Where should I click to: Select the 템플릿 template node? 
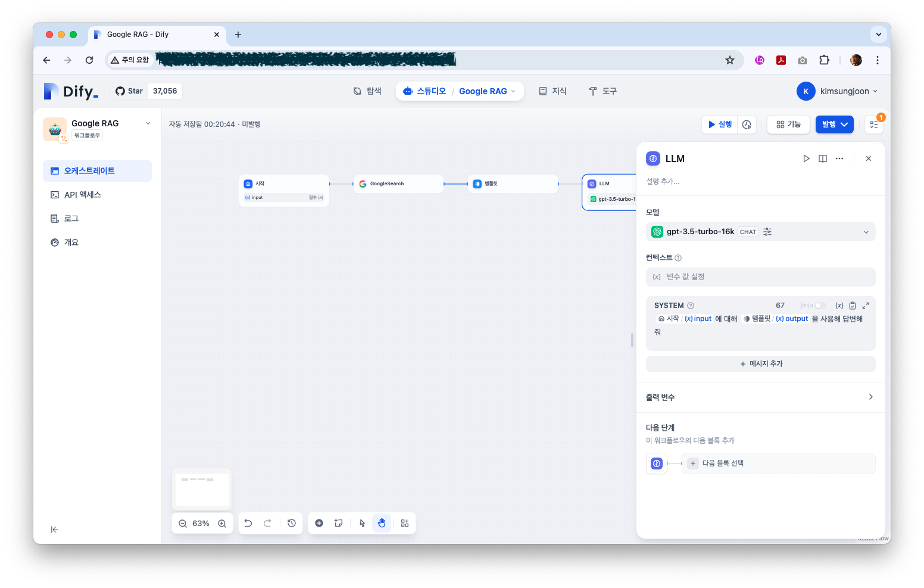(513, 184)
